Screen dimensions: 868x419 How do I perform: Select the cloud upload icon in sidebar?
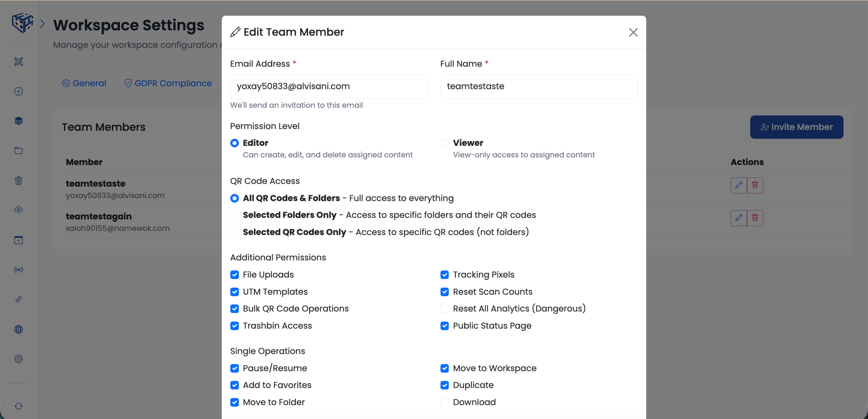(19, 210)
